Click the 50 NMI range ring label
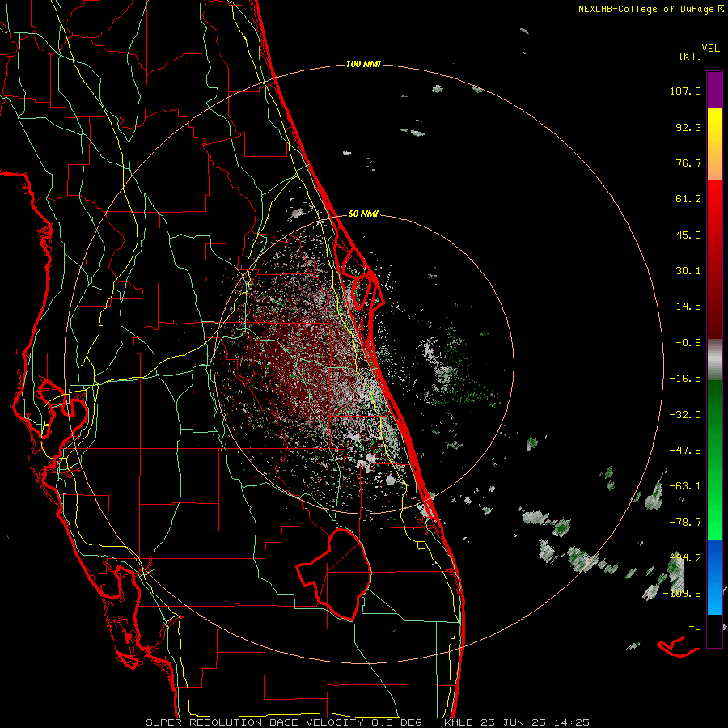728x728 pixels. click(x=363, y=214)
